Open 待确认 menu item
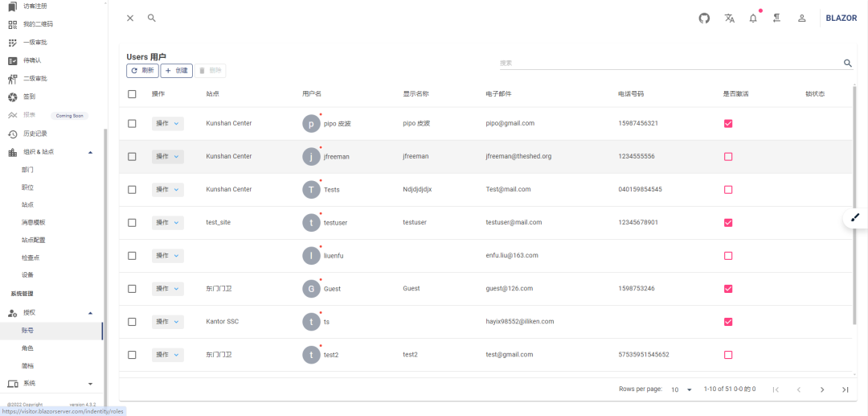 (x=25, y=60)
